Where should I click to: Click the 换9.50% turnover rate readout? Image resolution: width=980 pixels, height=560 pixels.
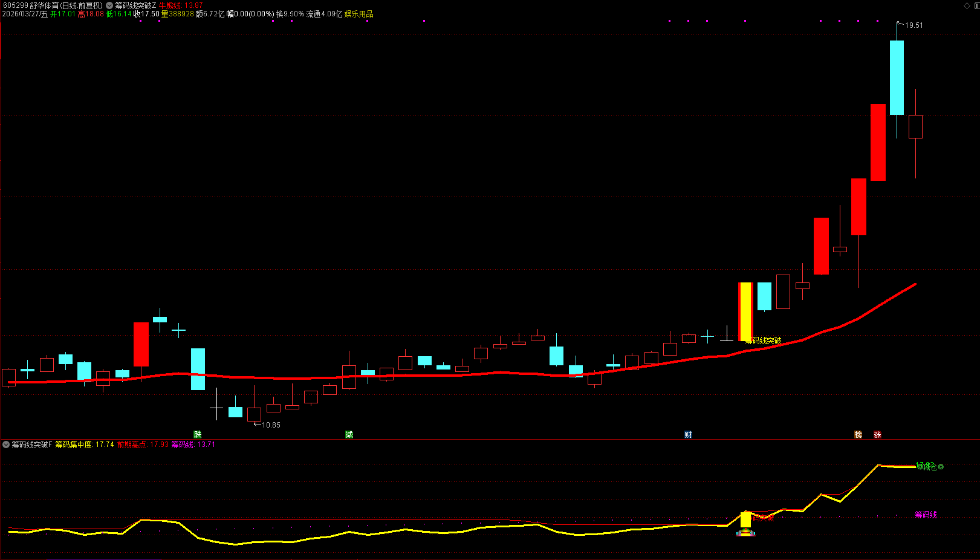(x=290, y=14)
